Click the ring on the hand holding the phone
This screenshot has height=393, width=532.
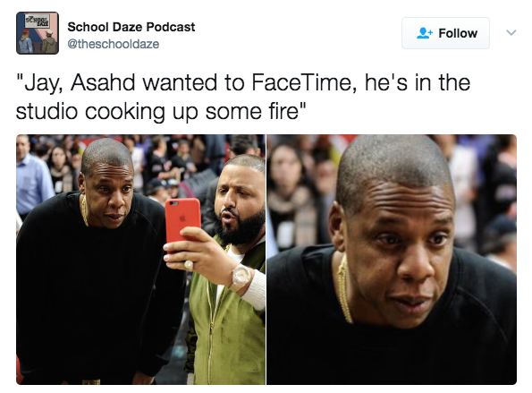pyautogui.click(x=189, y=265)
